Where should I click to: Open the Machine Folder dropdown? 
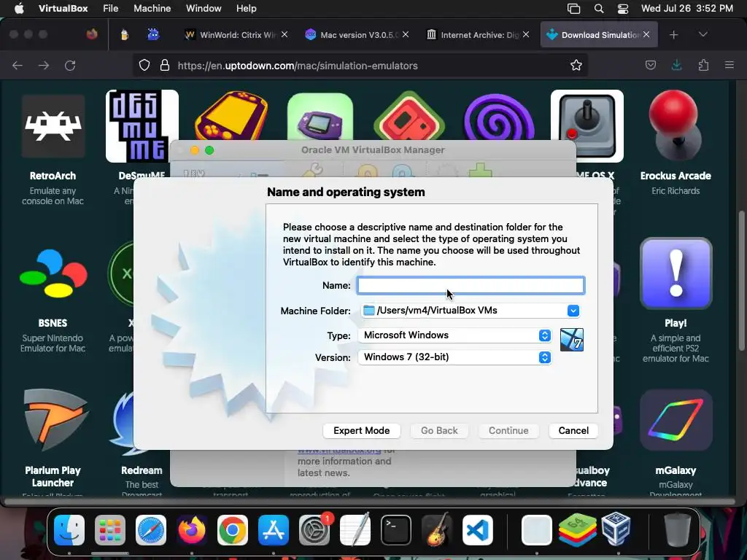[573, 311]
